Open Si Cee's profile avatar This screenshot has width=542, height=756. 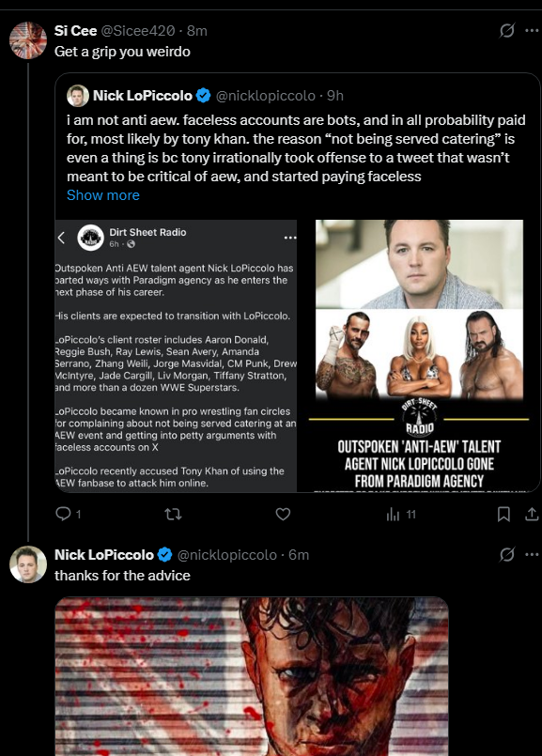pos(28,40)
